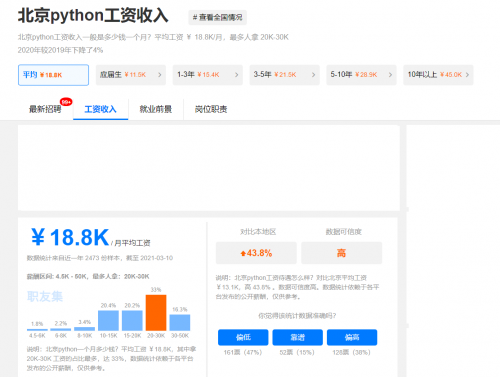Screen dimensions: 500x377
Task: Expand the 1-3年 salary chevron
Action: 236,75
